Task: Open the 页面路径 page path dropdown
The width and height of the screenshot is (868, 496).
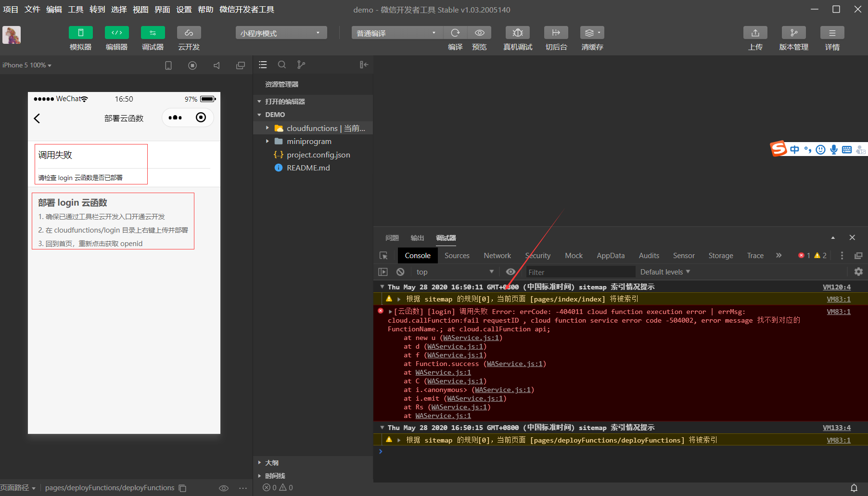Action: coord(18,488)
